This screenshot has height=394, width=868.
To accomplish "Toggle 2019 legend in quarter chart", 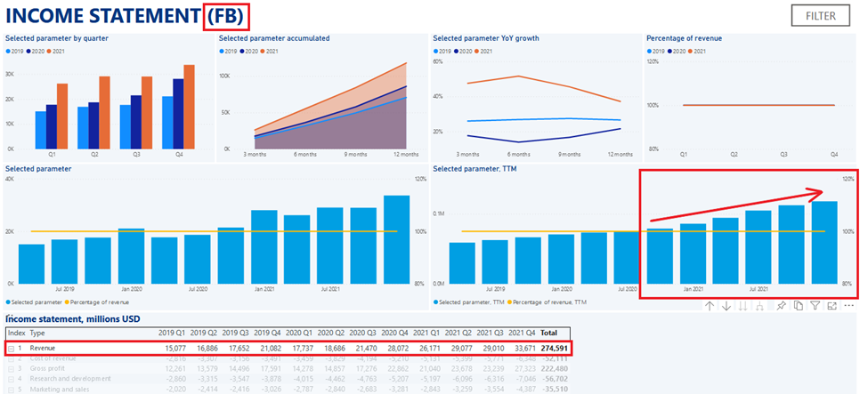I will click(x=14, y=52).
